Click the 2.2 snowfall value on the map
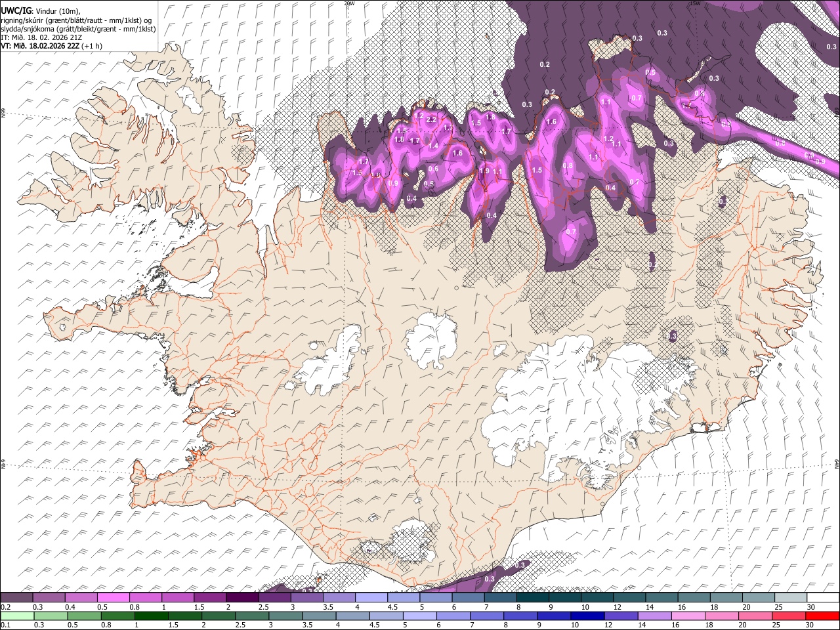Viewport: 840px width, 630px height. (x=431, y=120)
